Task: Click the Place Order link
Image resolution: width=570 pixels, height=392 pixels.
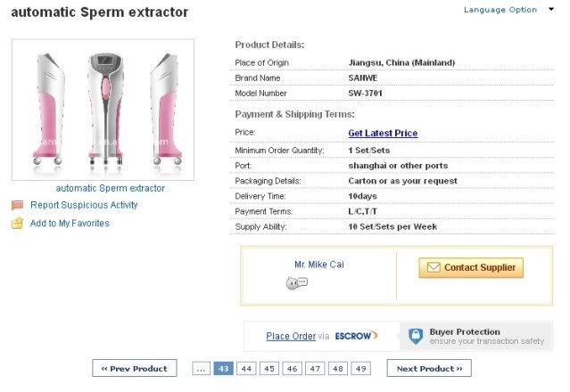Action: 291,336
